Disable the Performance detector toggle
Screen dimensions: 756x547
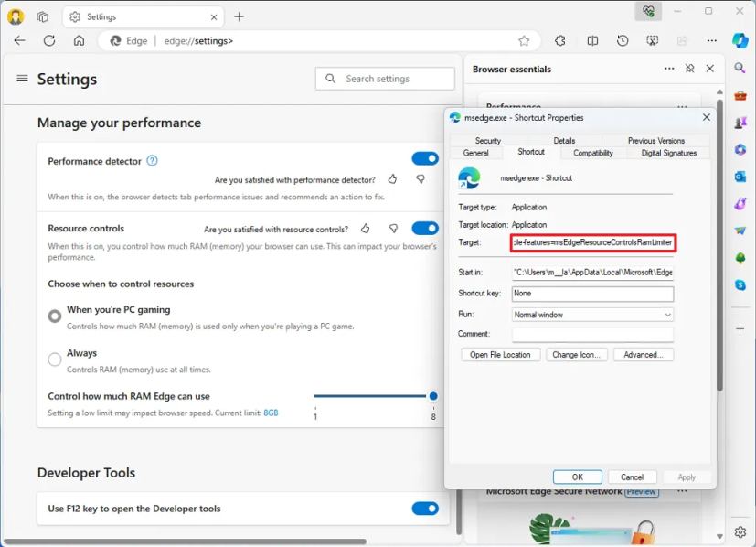[x=426, y=157]
